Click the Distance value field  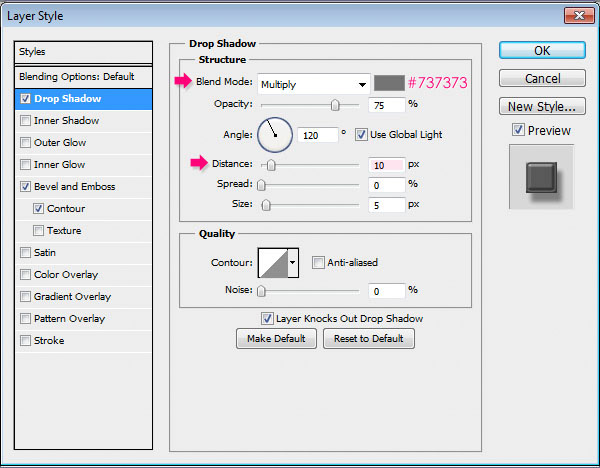(x=386, y=165)
